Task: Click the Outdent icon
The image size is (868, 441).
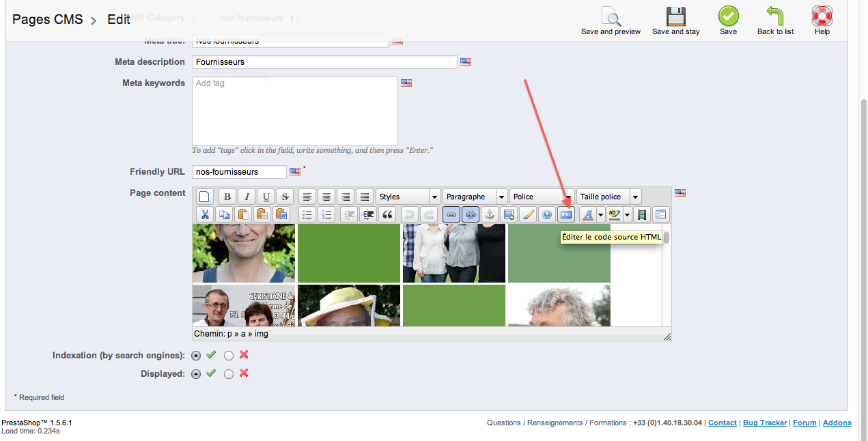Action: pos(349,214)
